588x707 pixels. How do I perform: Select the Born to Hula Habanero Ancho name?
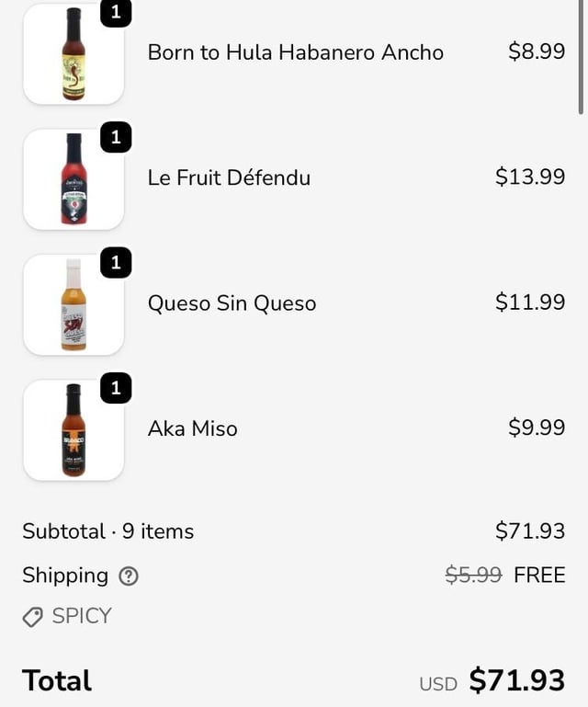pyautogui.click(x=295, y=52)
